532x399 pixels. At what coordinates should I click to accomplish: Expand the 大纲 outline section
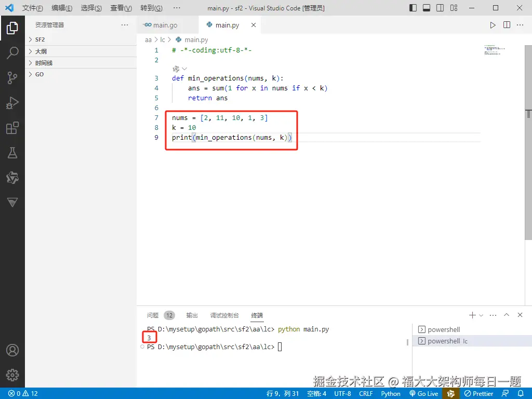(x=81, y=51)
